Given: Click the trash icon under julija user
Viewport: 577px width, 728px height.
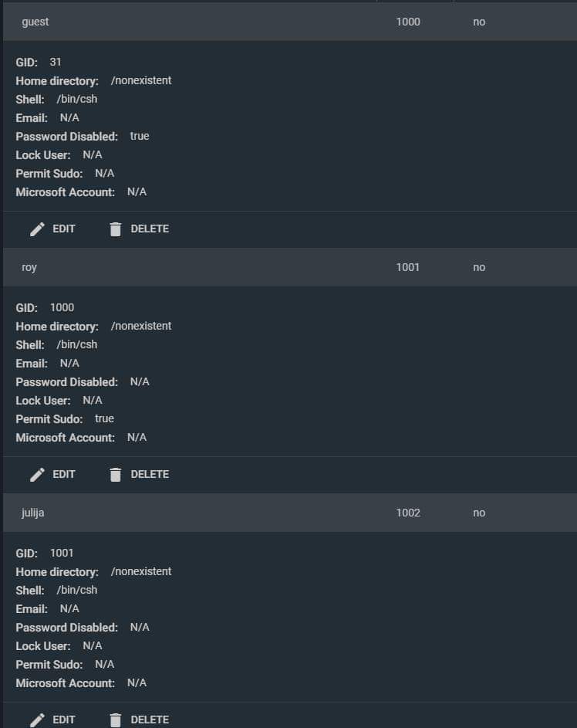Looking at the screenshot, I should (116, 720).
